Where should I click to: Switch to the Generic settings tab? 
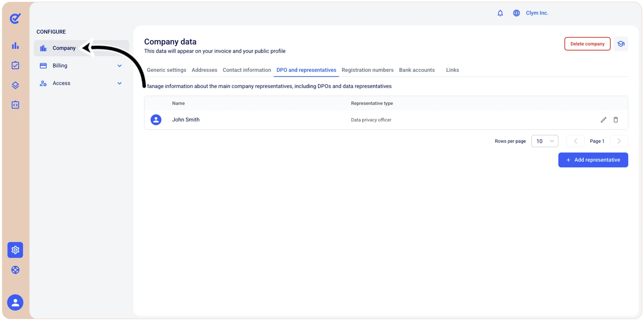(166, 70)
